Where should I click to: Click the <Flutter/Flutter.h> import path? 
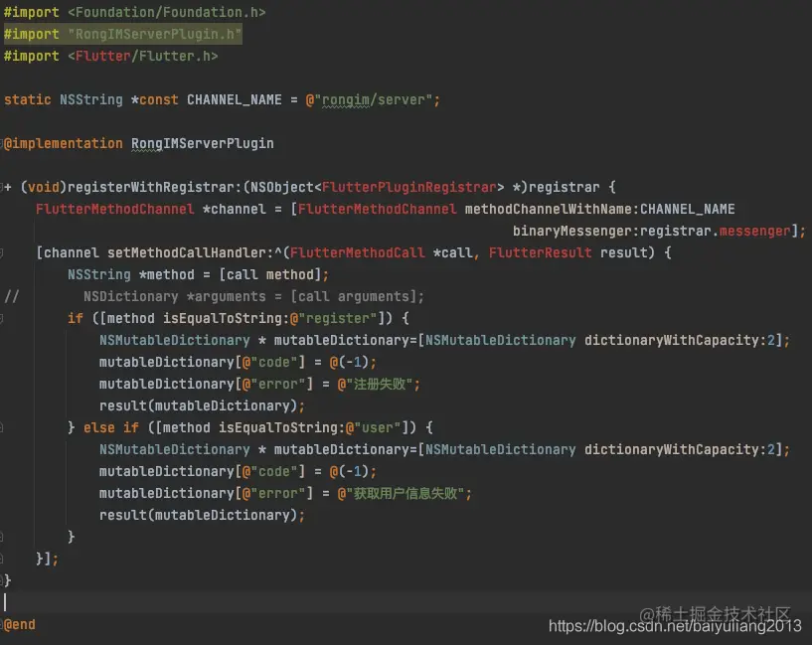[x=143, y=56]
